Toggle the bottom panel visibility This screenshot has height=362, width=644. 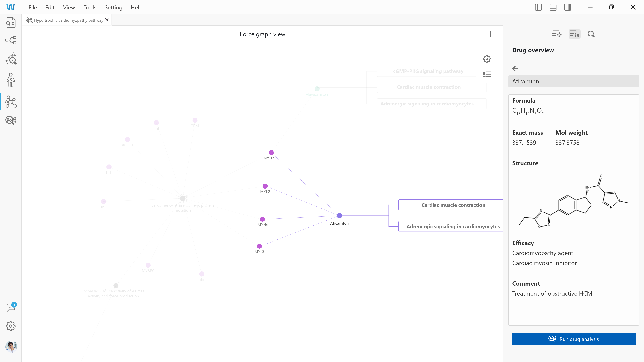click(x=553, y=7)
